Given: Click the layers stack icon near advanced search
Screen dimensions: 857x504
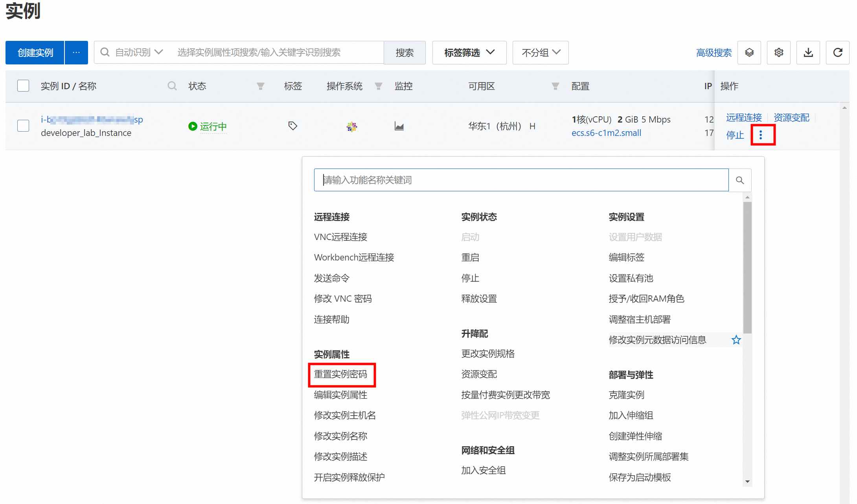Looking at the screenshot, I should pos(749,52).
